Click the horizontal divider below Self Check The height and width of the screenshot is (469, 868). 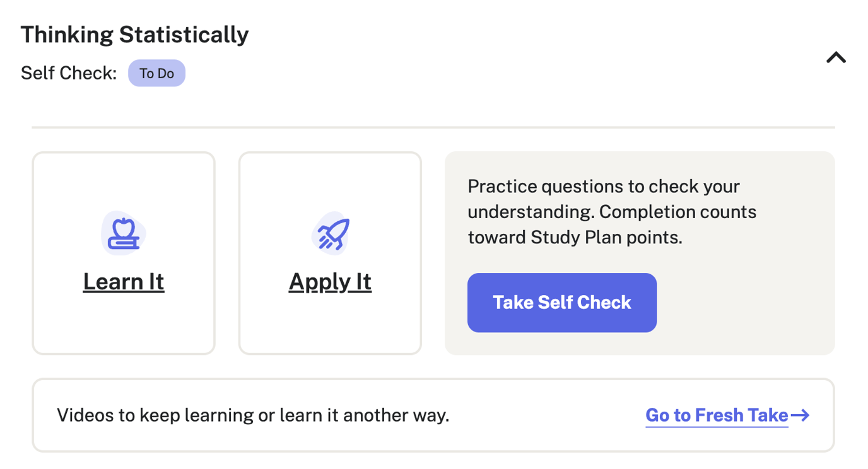pyautogui.click(x=433, y=127)
